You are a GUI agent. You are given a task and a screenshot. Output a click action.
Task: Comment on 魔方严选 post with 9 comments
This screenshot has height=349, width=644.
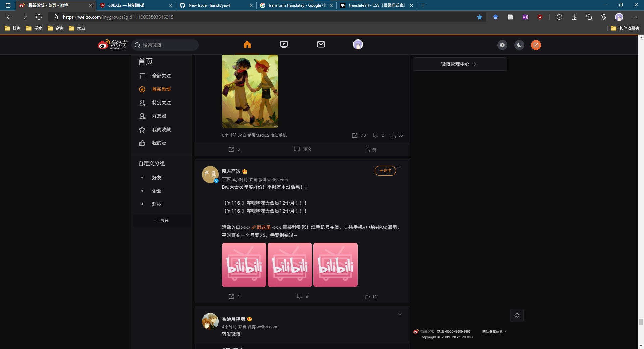[303, 296]
